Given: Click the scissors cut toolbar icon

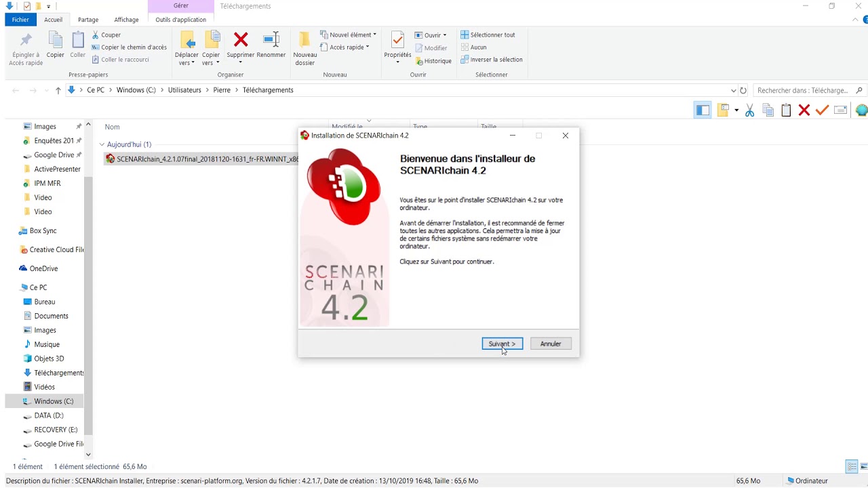Looking at the screenshot, I should 749,110.
